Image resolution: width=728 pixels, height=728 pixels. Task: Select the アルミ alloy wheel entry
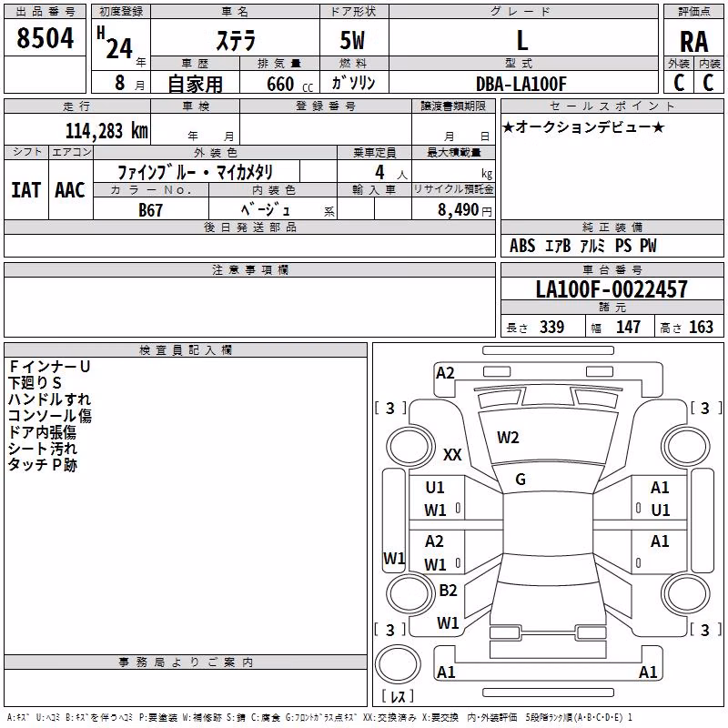click(x=592, y=246)
